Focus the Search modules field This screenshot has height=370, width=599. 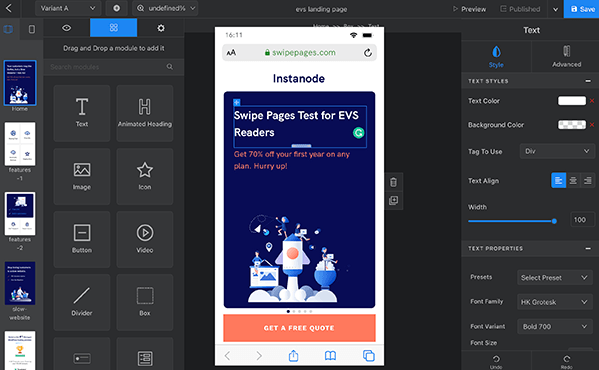click(113, 67)
